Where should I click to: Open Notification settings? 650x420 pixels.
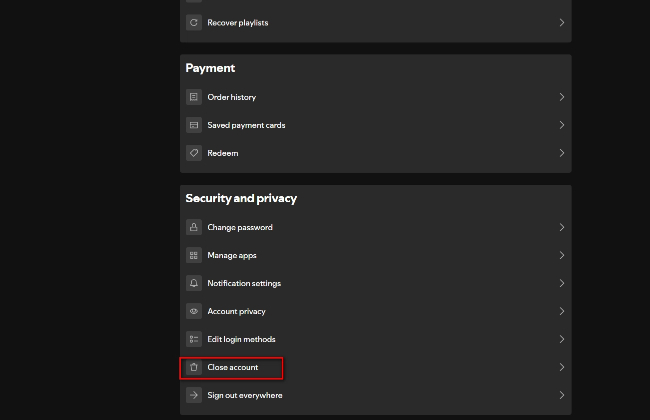point(376,283)
